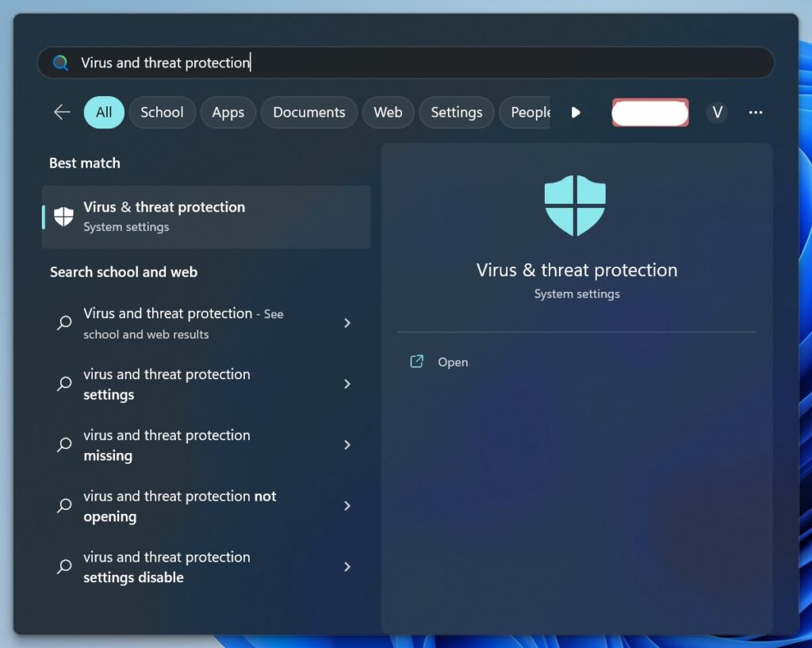This screenshot has width=812, height=648.
Task: Select the Best match System settings result
Action: [206, 217]
